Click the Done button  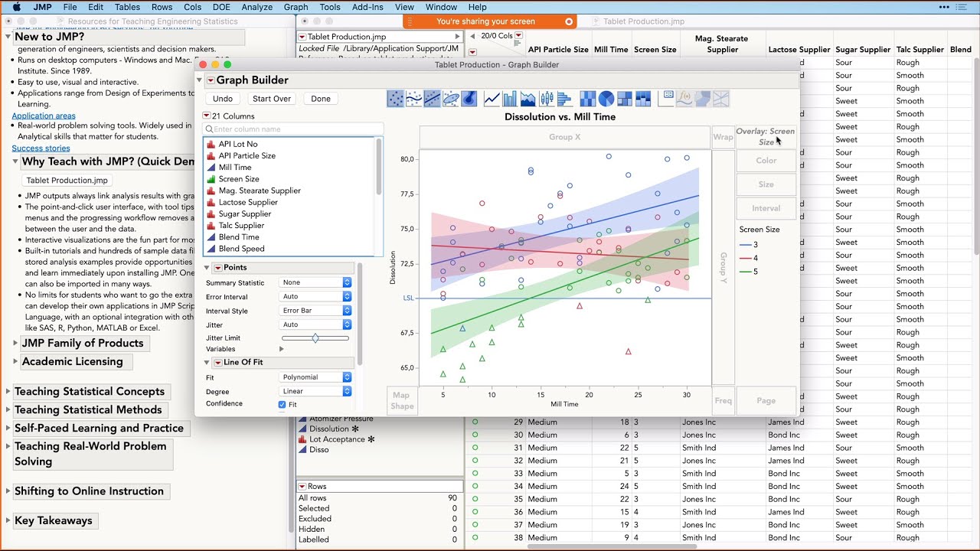click(321, 99)
